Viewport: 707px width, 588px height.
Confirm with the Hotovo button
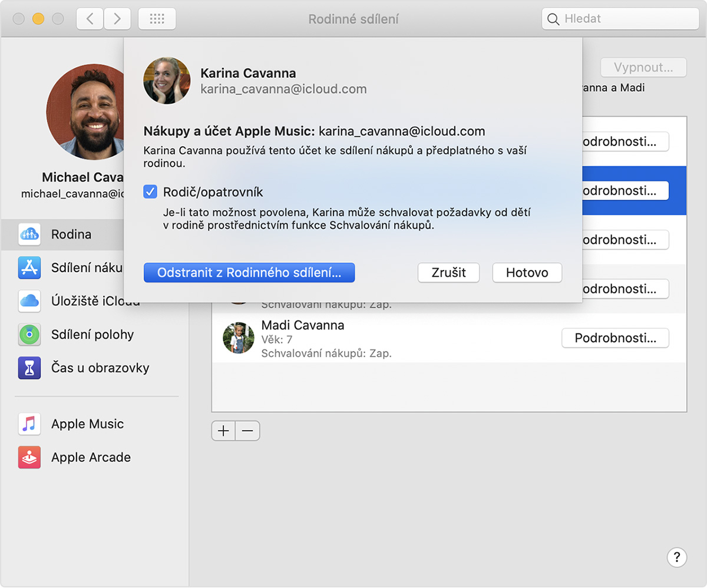click(x=526, y=273)
